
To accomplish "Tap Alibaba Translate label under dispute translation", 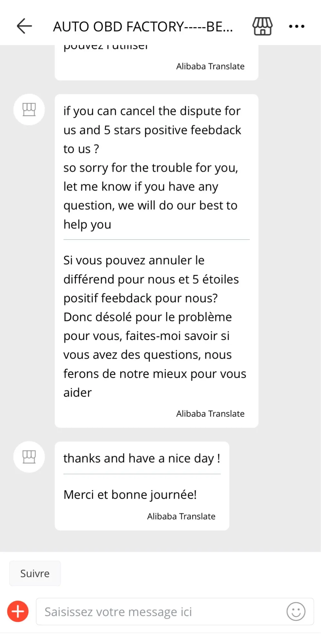I will [210, 413].
